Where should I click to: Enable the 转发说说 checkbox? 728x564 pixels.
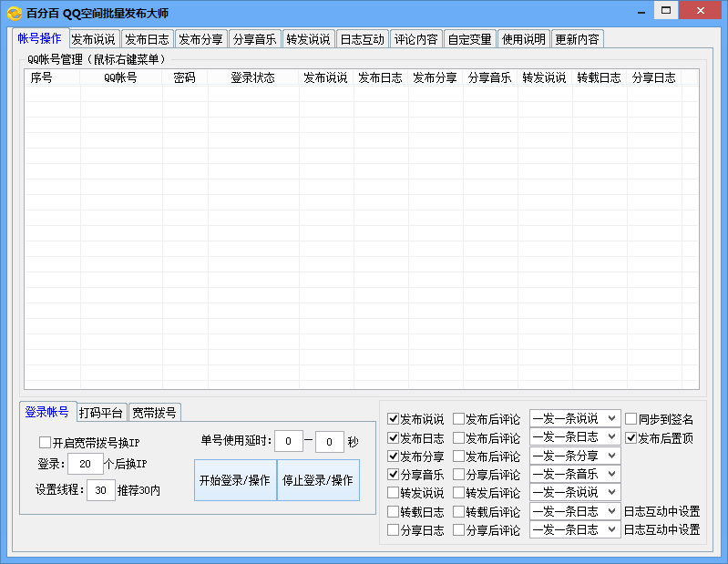[394, 493]
